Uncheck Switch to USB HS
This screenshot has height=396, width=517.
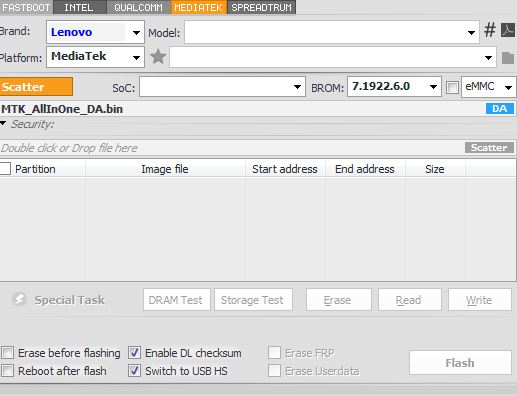(x=134, y=370)
